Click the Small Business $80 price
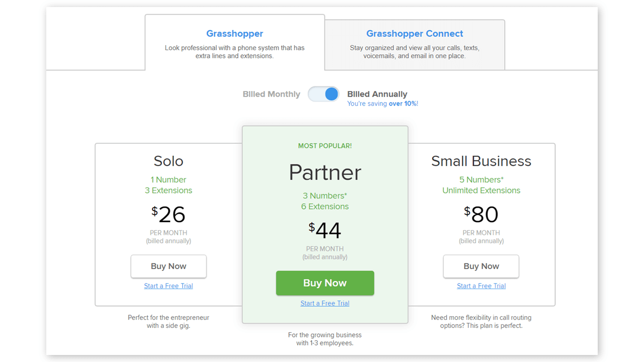Image resolution: width=644 pixels, height=362 pixels. pyautogui.click(x=481, y=215)
